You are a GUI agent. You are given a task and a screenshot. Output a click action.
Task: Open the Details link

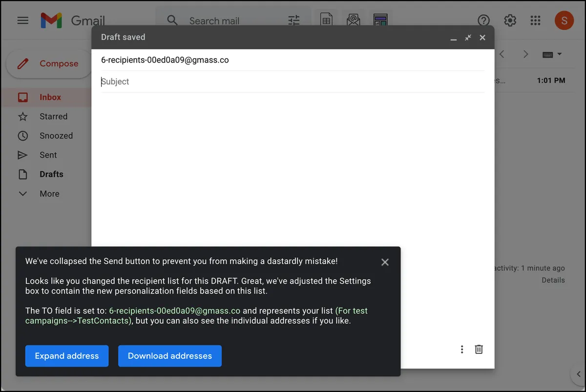553,280
